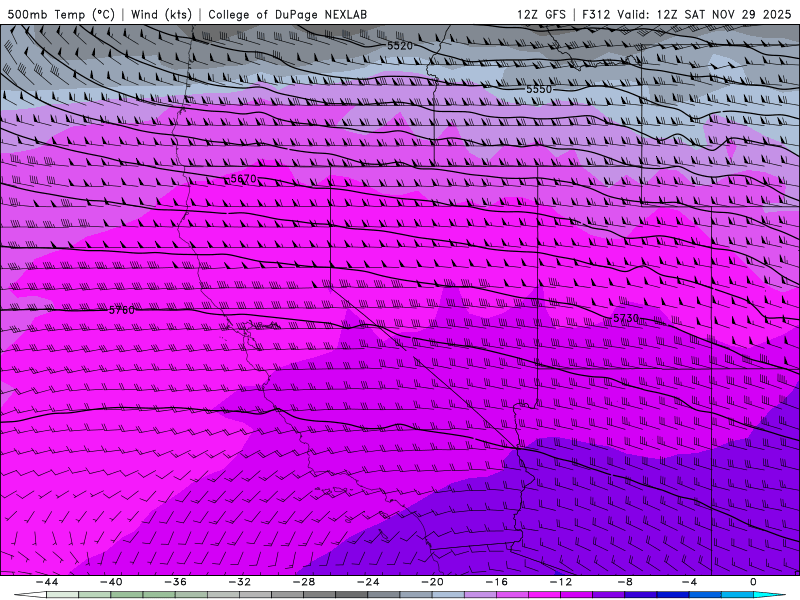800x600 pixels.
Task: Click the -28 color scale label
Action: pos(304,582)
